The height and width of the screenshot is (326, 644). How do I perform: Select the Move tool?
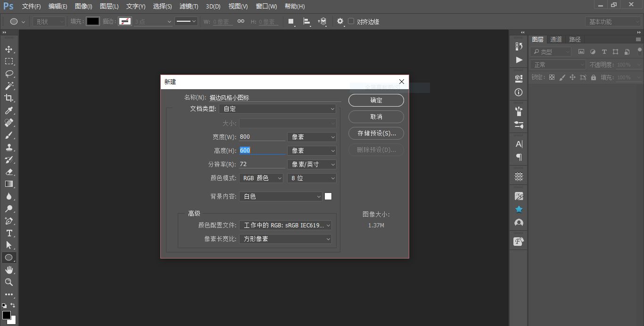pos(9,49)
